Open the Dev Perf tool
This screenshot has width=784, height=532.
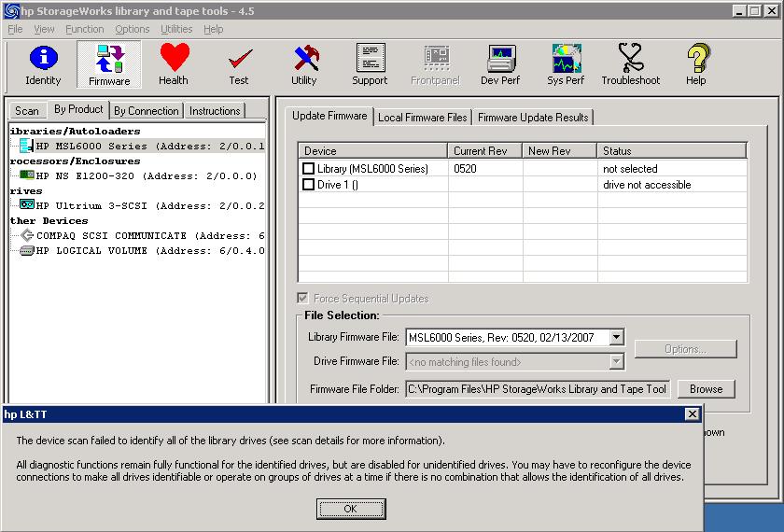click(500, 64)
